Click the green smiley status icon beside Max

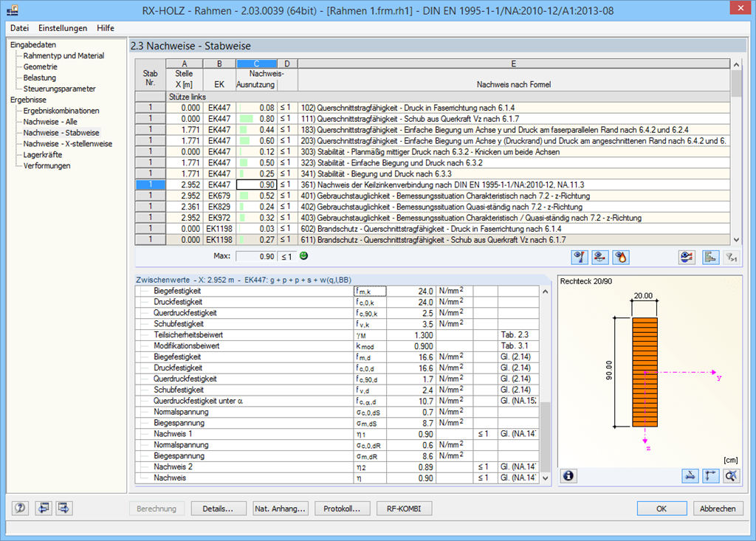tap(303, 256)
